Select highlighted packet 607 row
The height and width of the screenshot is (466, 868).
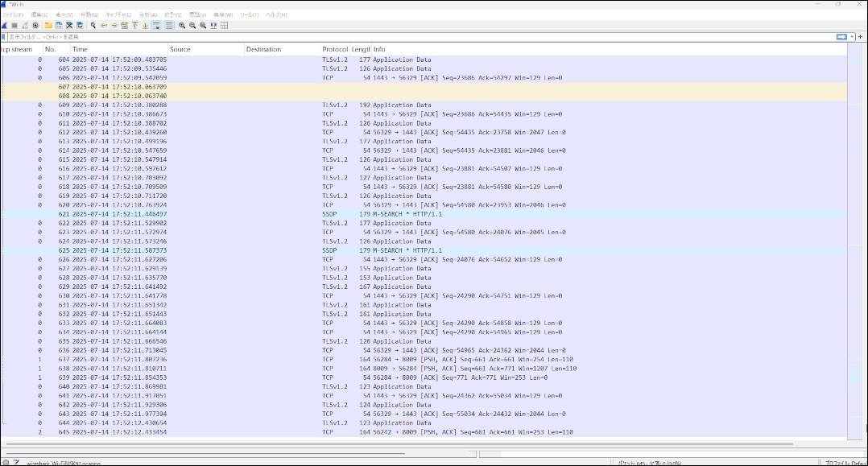(424, 87)
